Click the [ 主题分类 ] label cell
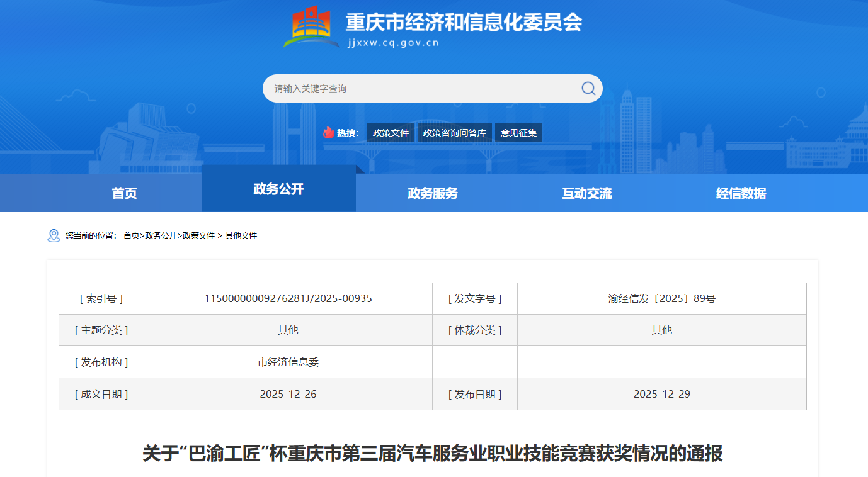This screenshot has height=477, width=868. (101, 330)
